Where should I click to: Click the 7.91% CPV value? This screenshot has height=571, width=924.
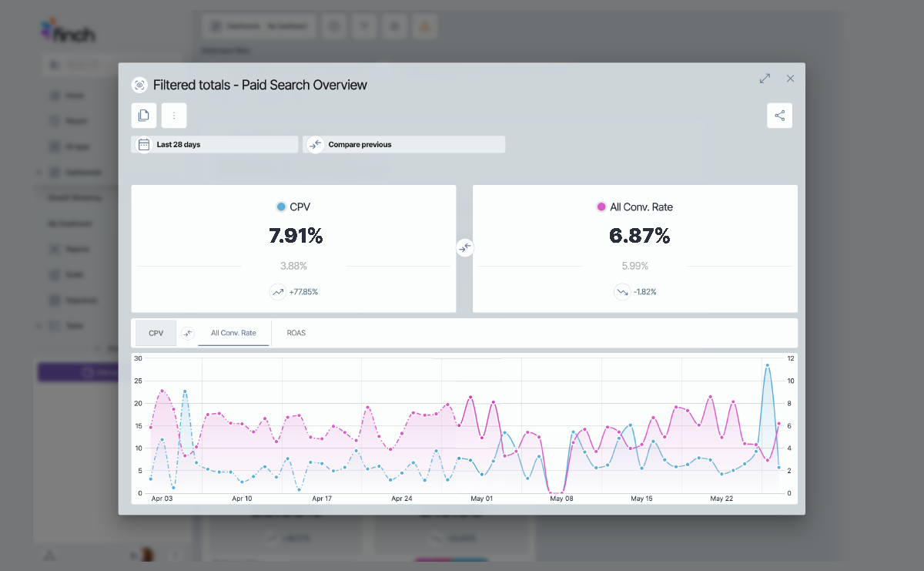[296, 236]
